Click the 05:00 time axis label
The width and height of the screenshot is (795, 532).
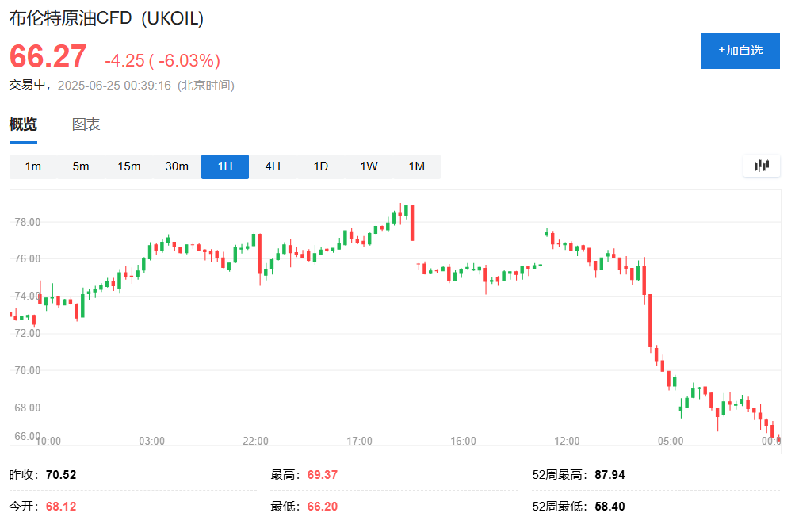coord(671,442)
